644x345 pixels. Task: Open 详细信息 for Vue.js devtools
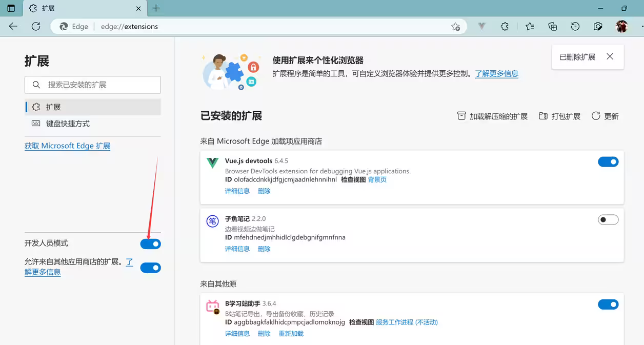[x=237, y=191]
